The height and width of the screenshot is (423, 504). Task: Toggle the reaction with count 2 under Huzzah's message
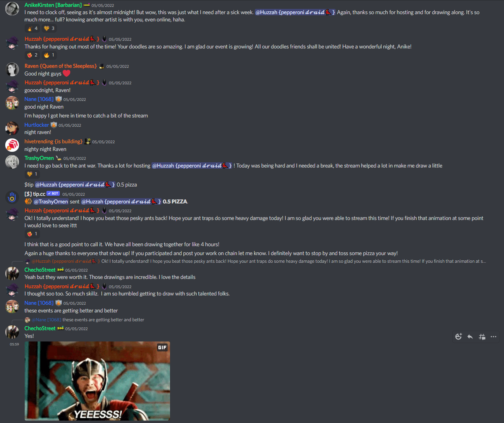pos(32,55)
